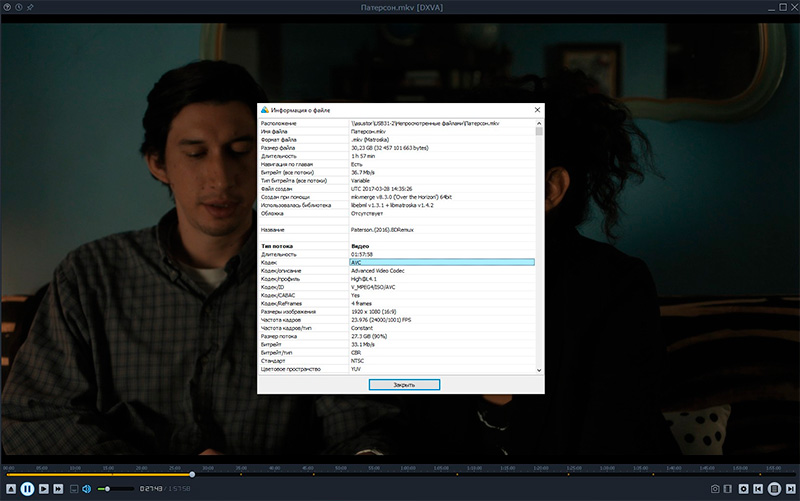
Task: Pause the video playback
Action: coord(28,488)
